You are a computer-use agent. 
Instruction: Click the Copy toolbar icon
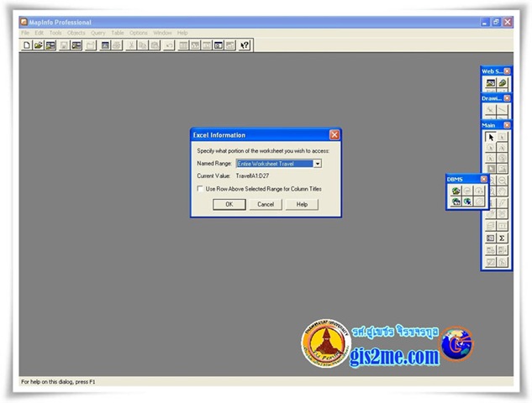coord(143,45)
